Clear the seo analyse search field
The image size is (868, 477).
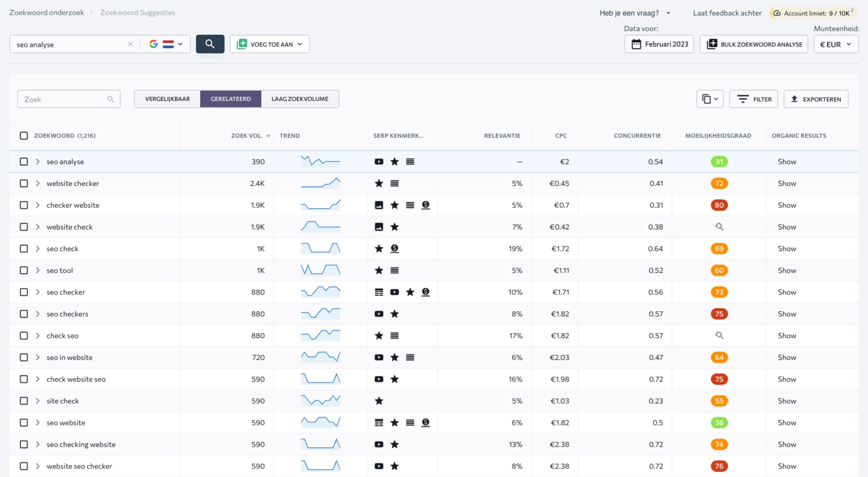click(x=130, y=44)
